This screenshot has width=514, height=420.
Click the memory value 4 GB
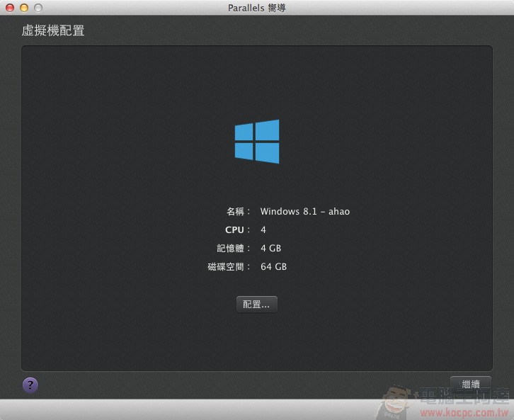[270, 248]
